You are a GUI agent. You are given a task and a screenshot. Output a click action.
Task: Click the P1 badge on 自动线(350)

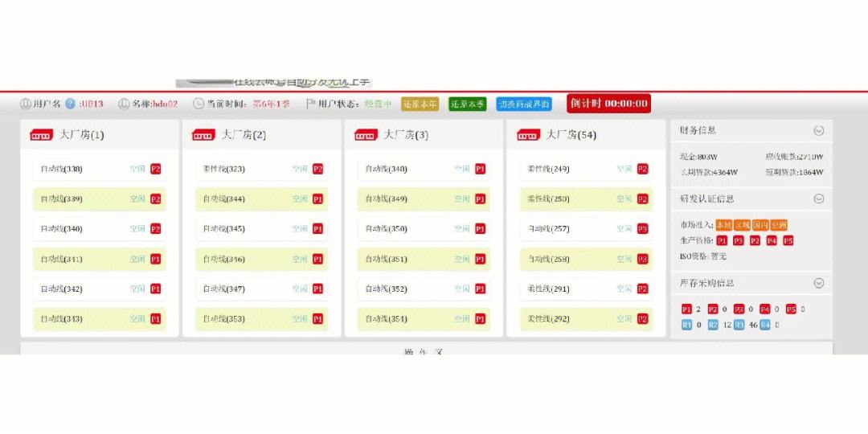480,228
